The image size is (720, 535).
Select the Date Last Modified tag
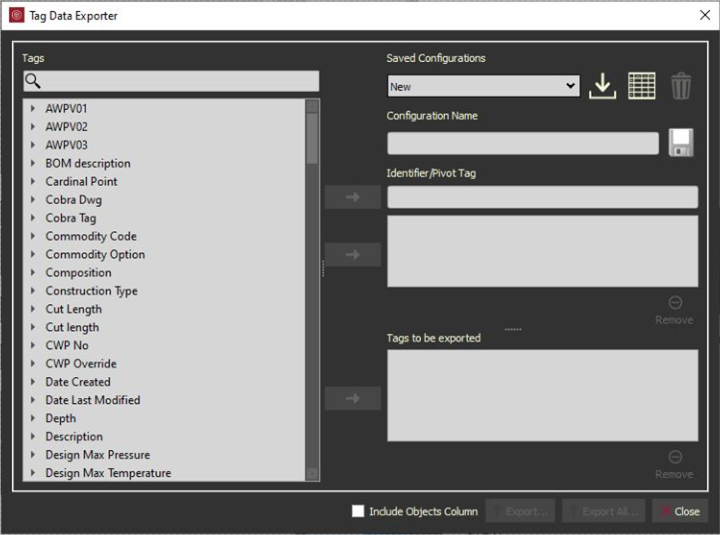(x=93, y=400)
